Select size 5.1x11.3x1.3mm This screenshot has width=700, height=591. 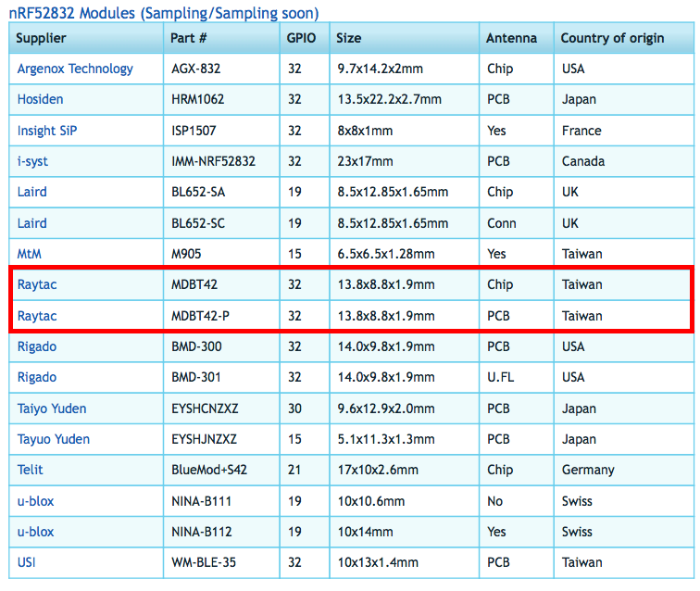tap(386, 439)
